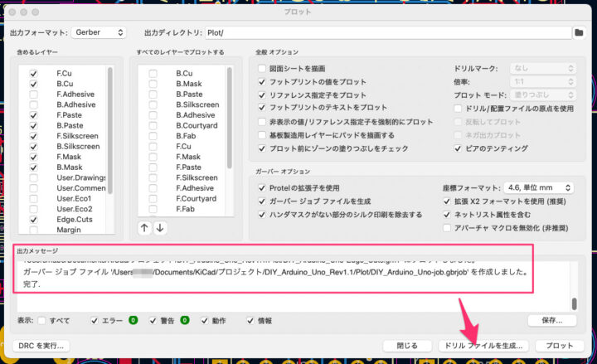Click the folder icon to browse output directory
The width and height of the screenshot is (597, 364).
click(579, 32)
